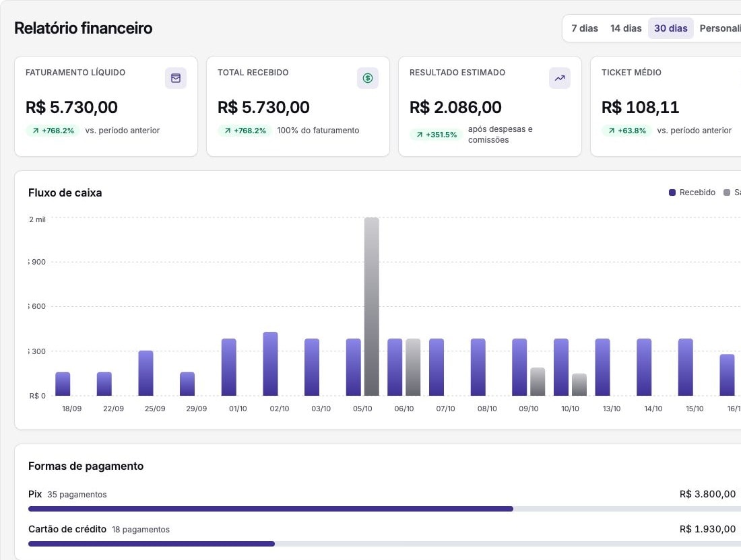Click the R$ 5.730,00 value under Faturamento Líquido
The width and height of the screenshot is (741, 560).
click(71, 107)
